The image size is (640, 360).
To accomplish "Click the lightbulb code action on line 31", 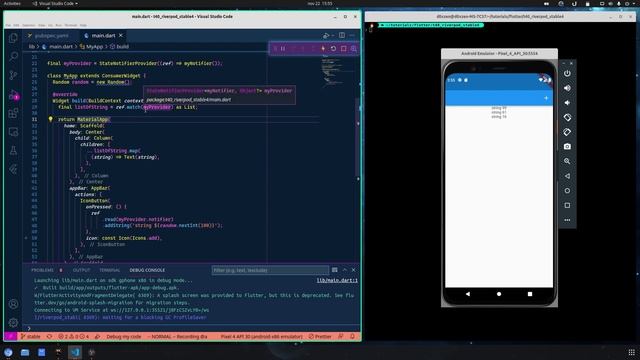I will (51, 119).
